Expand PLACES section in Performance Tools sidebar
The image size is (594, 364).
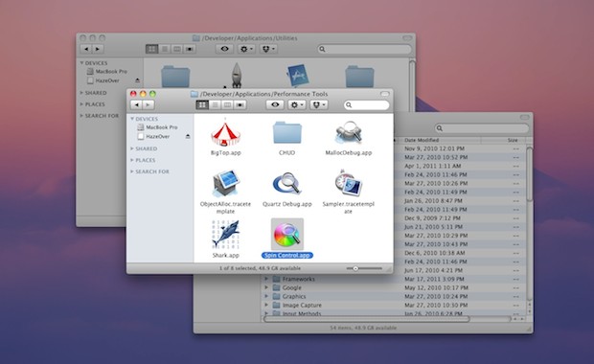(132, 160)
